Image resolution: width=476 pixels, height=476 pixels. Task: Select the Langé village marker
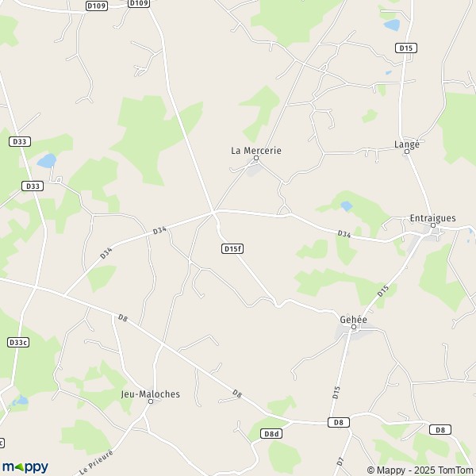[x=407, y=152]
